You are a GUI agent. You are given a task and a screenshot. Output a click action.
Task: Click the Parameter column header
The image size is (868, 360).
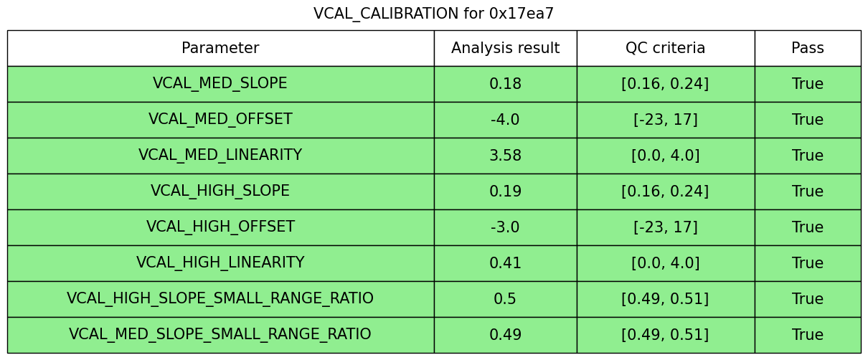pos(220,48)
